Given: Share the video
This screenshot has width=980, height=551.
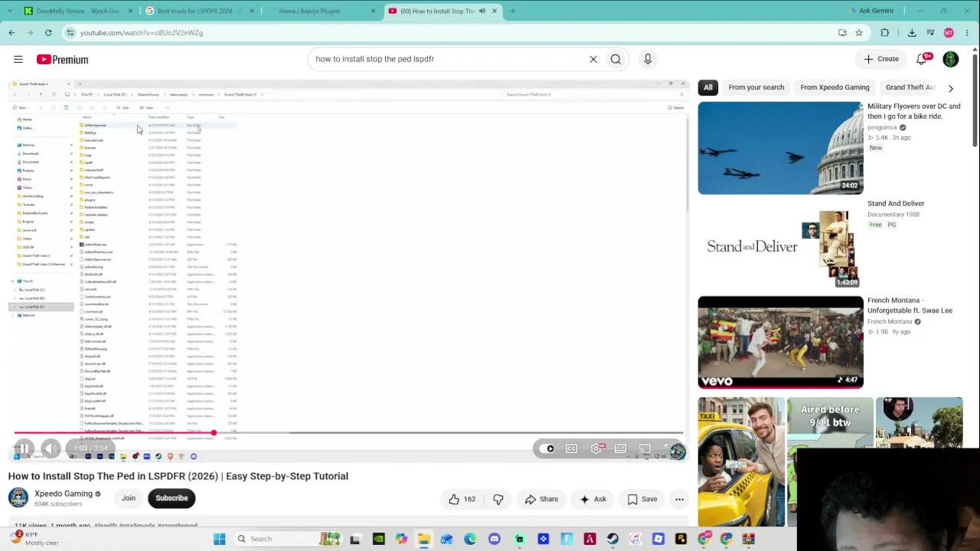Looking at the screenshot, I should coord(541,499).
